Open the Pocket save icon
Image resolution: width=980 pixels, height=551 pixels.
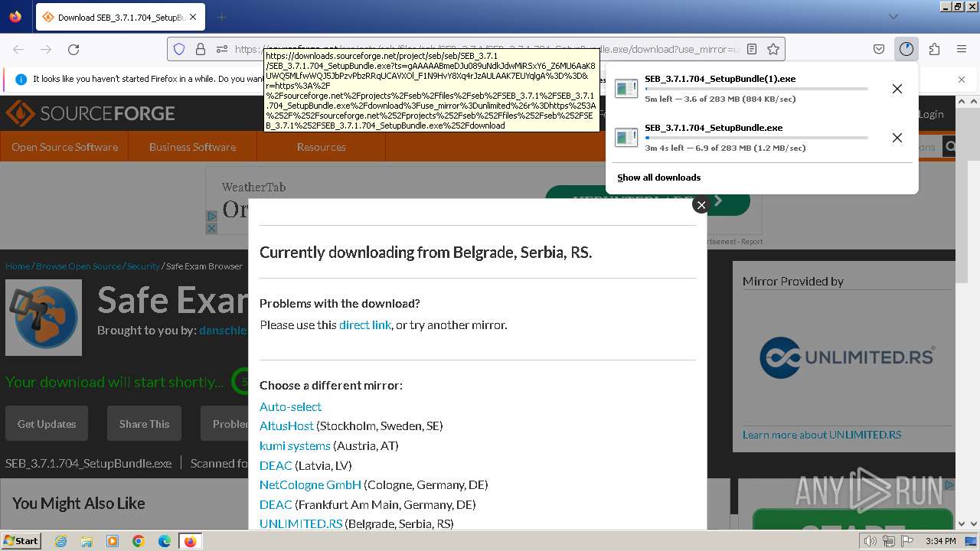(879, 49)
